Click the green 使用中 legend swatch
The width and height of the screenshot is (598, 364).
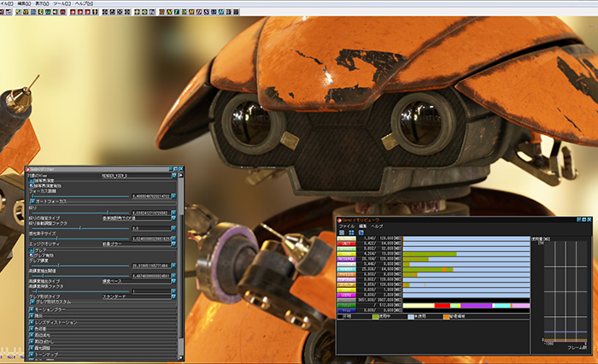[x=375, y=317]
